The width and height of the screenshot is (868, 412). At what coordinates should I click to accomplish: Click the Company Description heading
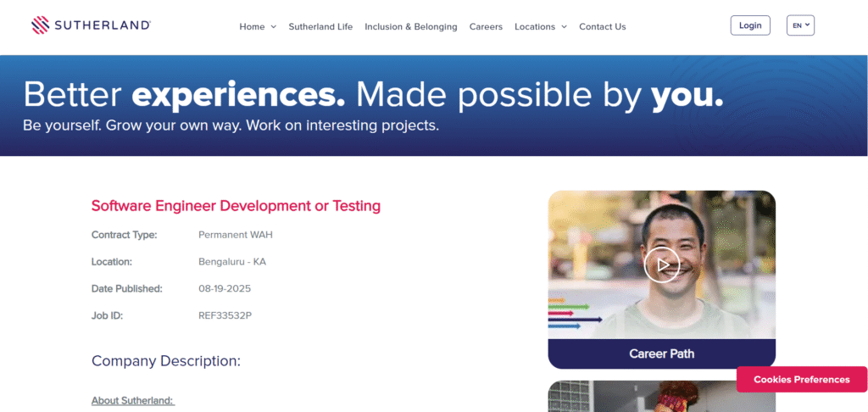(166, 361)
